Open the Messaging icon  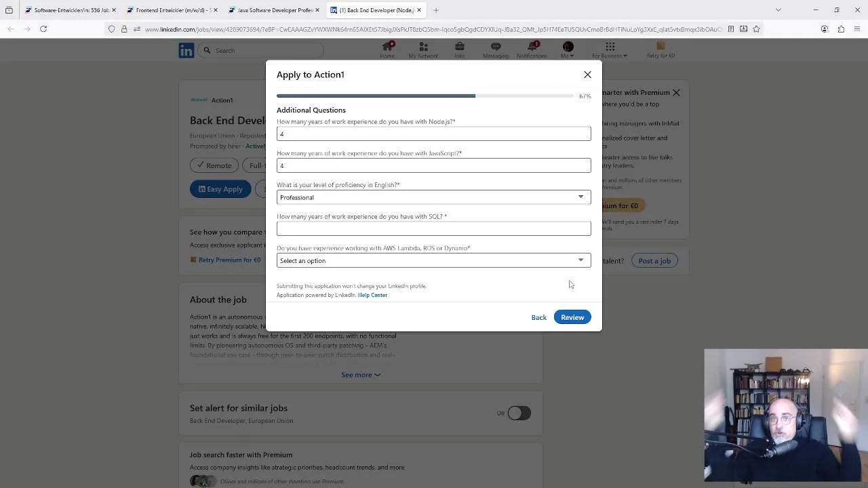tap(496, 50)
